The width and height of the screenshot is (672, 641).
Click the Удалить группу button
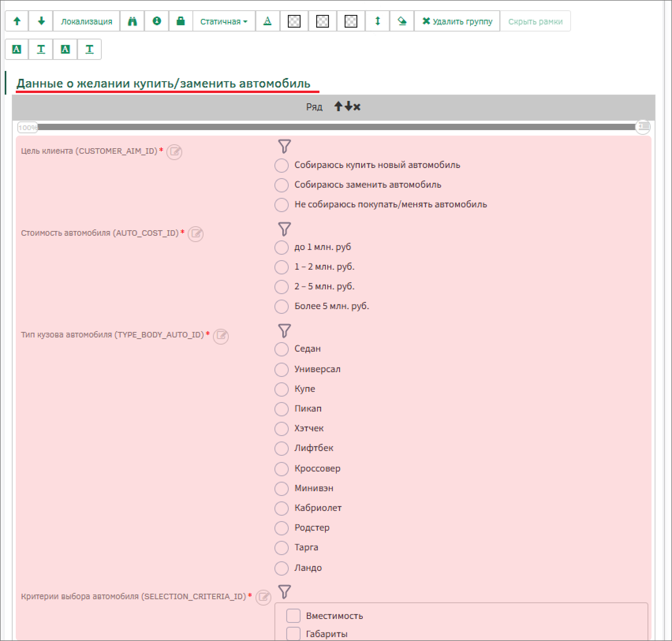tap(457, 21)
